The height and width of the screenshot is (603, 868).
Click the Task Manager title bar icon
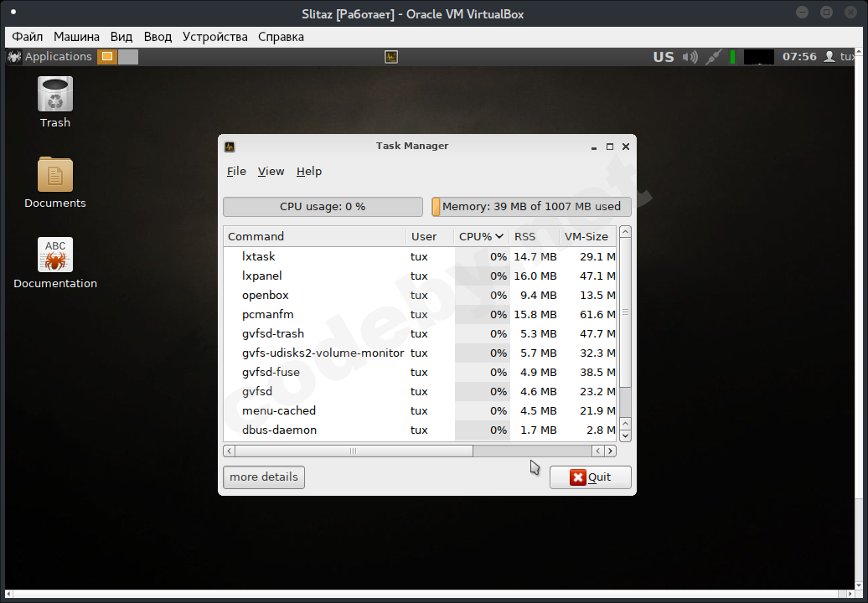tap(230, 147)
